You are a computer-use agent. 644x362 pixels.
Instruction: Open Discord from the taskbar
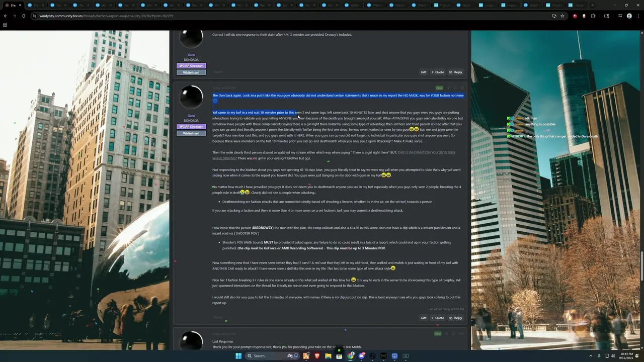tap(361, 356)
